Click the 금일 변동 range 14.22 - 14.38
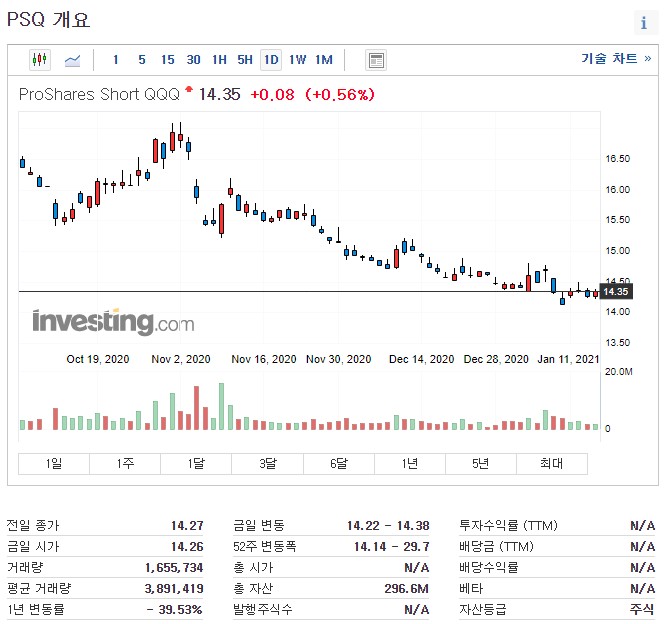666x624 pixels. coord(388,525)
